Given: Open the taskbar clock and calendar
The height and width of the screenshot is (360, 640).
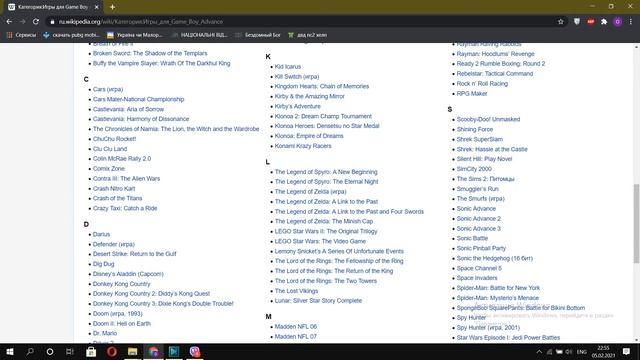Looking at the screenshot, I should (x=603, y=352).
